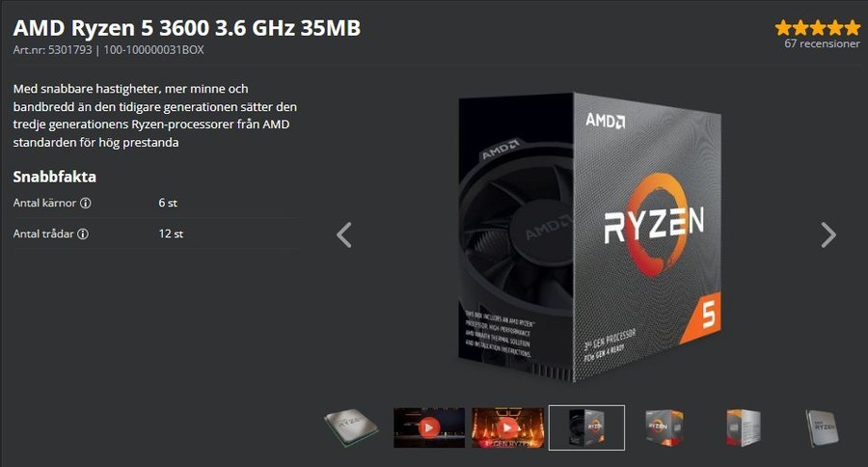This screenshot has width=868, height=467.
Task: Select the upright Ryzen chip thumbnail on the far right
Action: click(822, 427)
